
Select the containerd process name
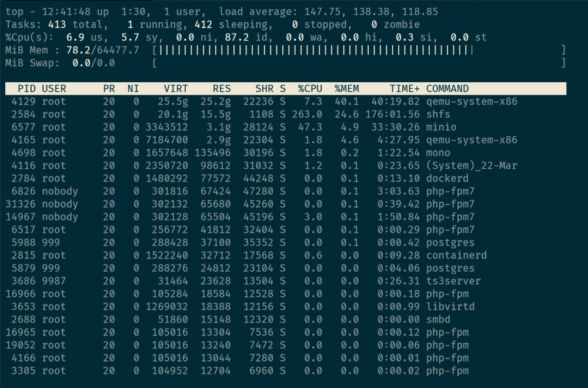click(456, 255)
